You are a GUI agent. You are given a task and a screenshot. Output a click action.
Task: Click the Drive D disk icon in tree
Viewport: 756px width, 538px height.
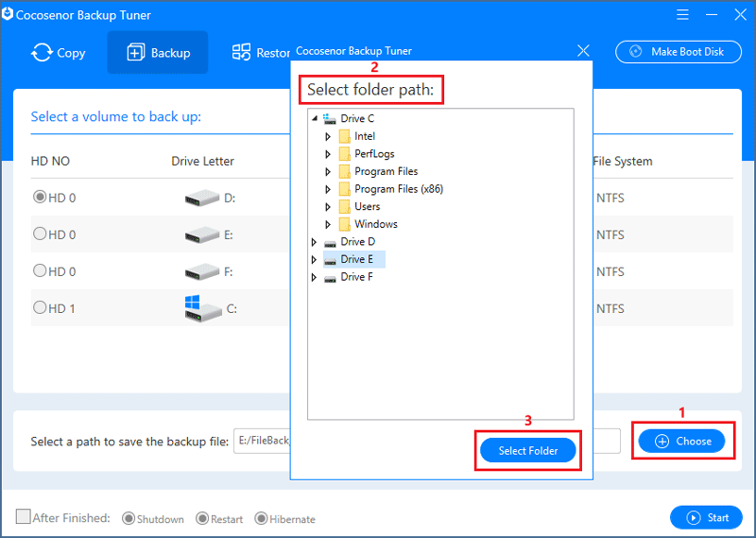(x=330, y=243)
